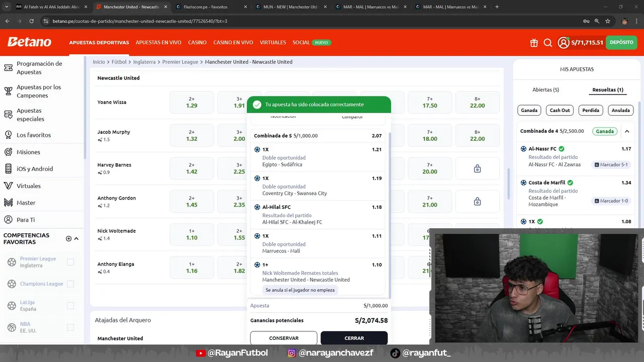Select Harvey Barnes 7+ odds 20.00
Image resolution: width=644 pixels, height=362 pixels.
430,169
